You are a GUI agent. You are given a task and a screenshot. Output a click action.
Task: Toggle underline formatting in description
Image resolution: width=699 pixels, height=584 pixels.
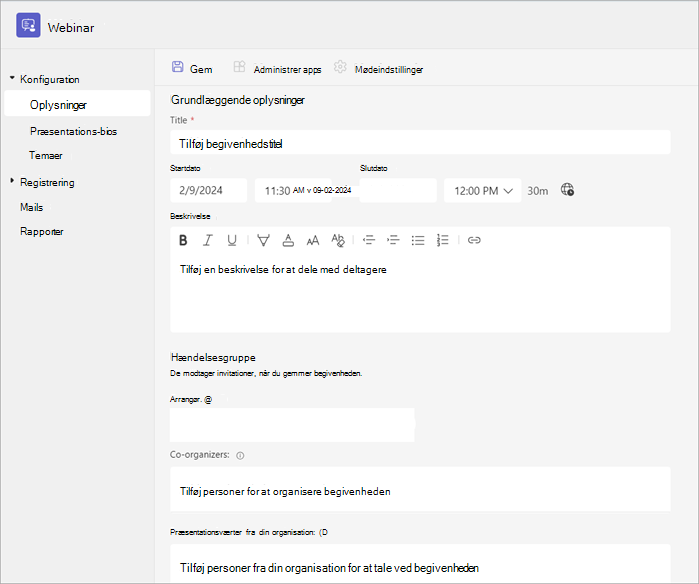(232, 240)
